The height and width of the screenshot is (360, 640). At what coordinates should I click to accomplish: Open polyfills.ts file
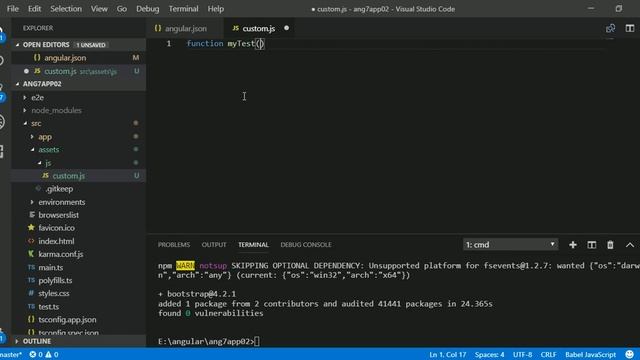(78, 280)
